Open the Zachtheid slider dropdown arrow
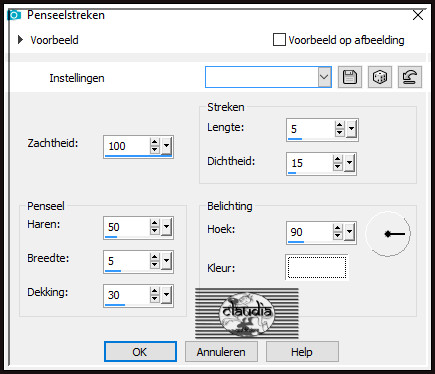The width and height of the screenshot is (435, 374). pyautogui.click(x=166, y=146)
